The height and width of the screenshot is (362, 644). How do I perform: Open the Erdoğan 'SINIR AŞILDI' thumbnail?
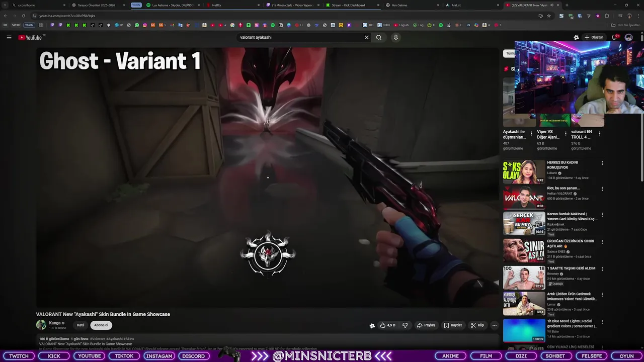(524, 250)
